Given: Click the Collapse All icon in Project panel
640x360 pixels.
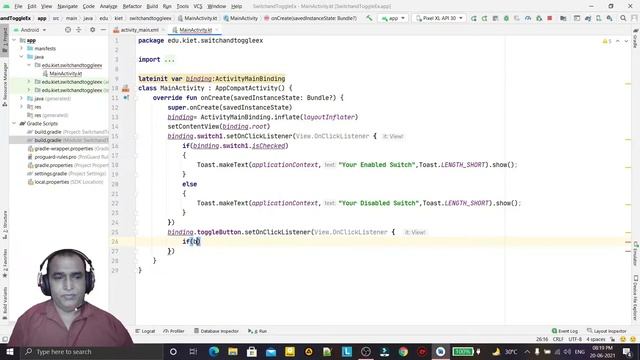Looking at the screenshot, I should (79, 30).
